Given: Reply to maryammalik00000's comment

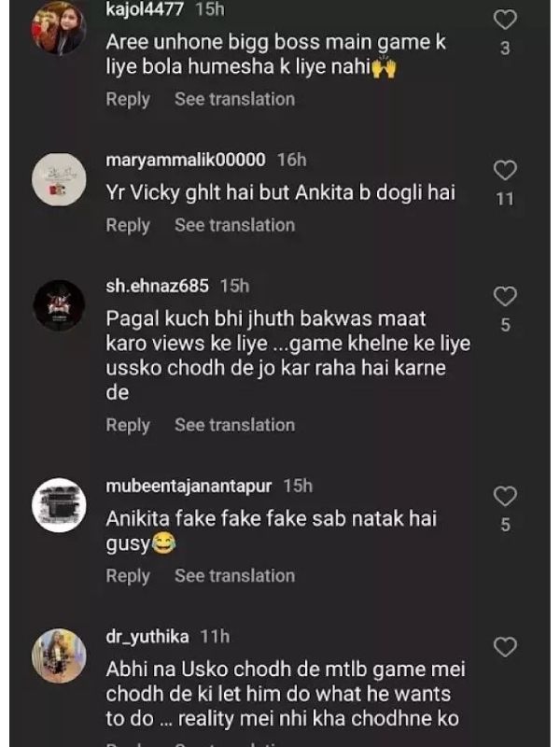Looking at the screenshot, I should (x=128, y=225).
